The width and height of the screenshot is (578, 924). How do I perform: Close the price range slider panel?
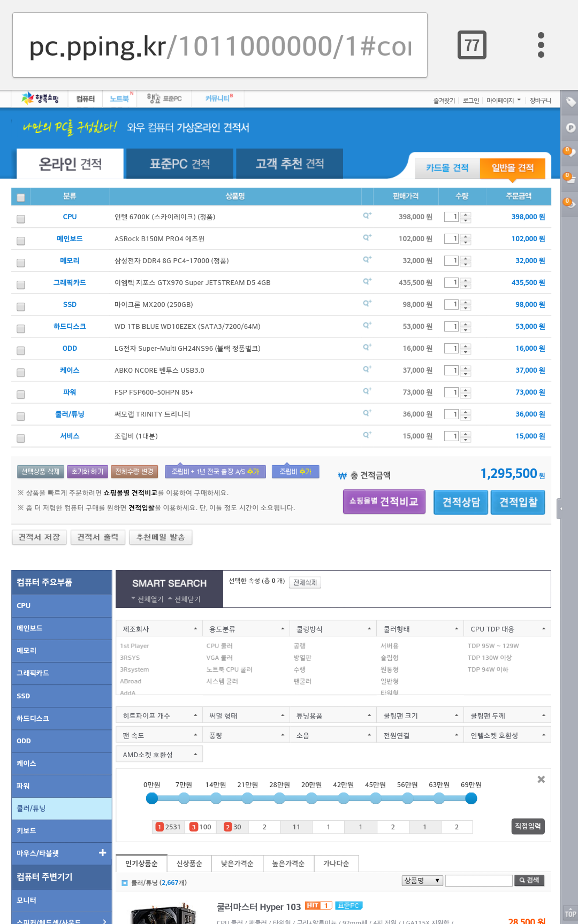541,780
